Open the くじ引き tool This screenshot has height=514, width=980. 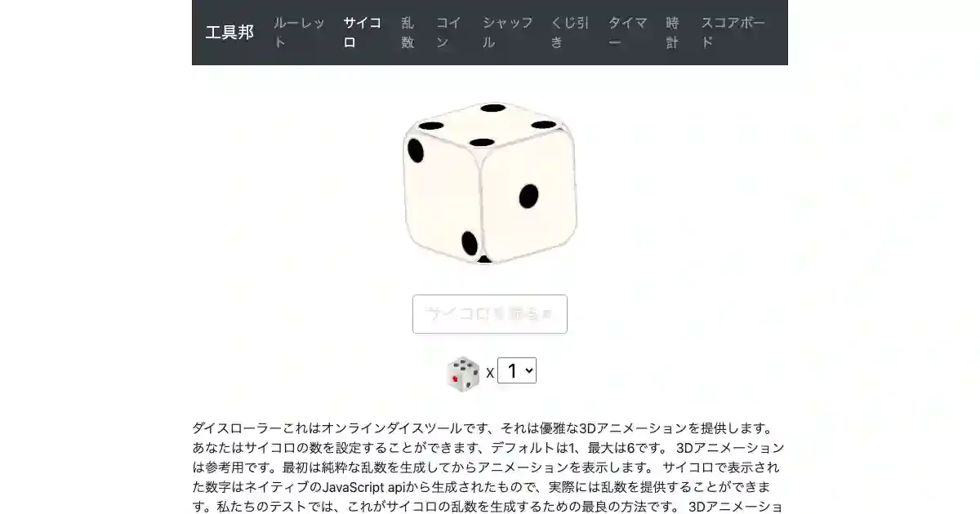[570, 33]
